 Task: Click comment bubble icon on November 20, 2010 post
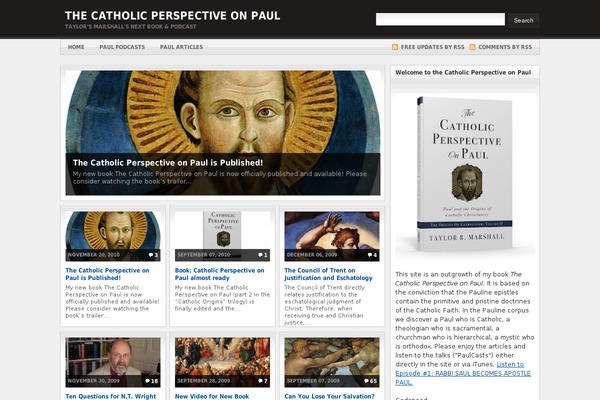151,255
